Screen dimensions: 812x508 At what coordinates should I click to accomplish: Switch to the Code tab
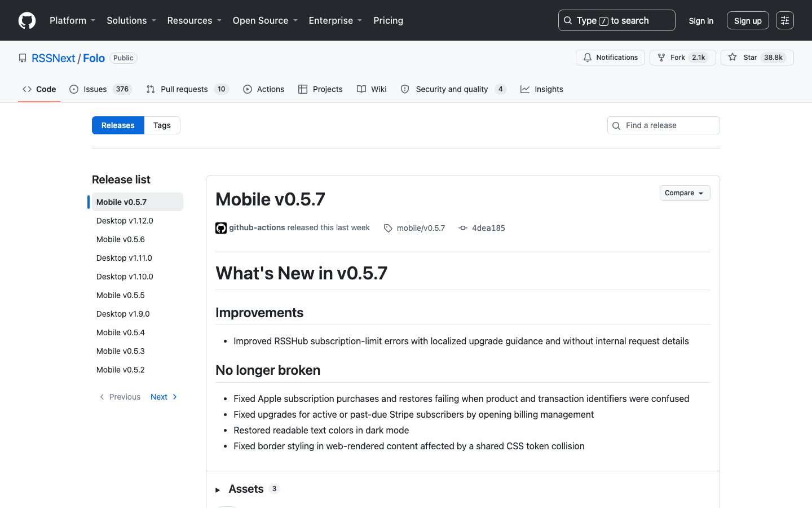39,89
